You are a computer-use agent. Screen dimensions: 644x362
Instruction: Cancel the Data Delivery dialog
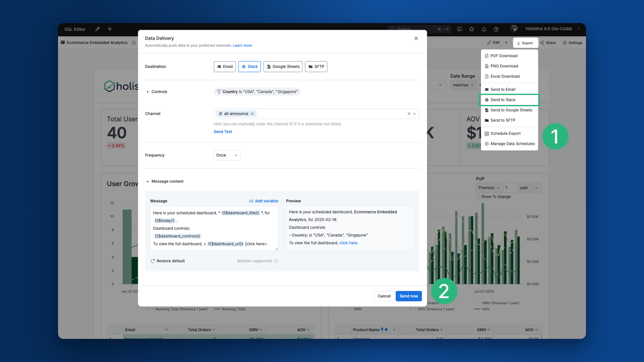click(x=384, y=296)
